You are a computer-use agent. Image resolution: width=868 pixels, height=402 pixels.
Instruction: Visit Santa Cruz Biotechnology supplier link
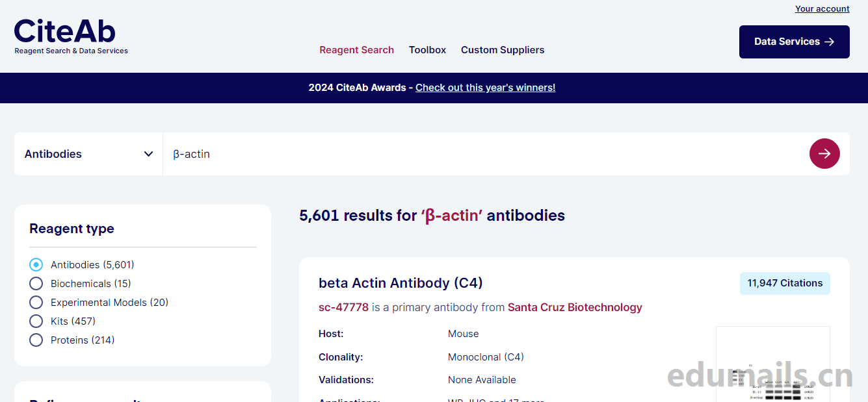[575, 307]
